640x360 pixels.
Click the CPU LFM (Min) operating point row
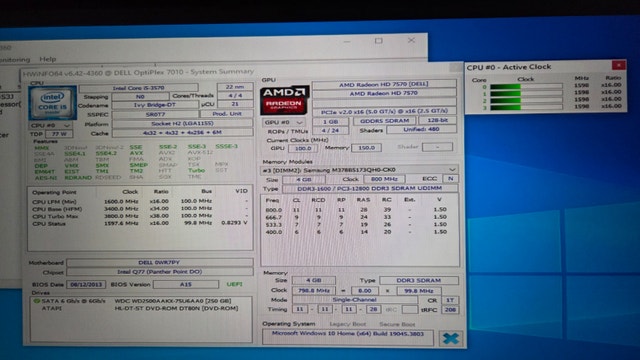click(140, 201)
